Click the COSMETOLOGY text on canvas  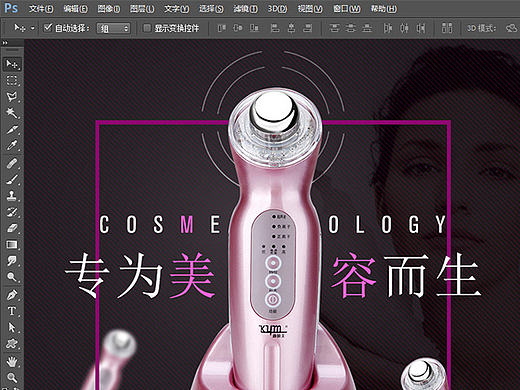[273, 224]
